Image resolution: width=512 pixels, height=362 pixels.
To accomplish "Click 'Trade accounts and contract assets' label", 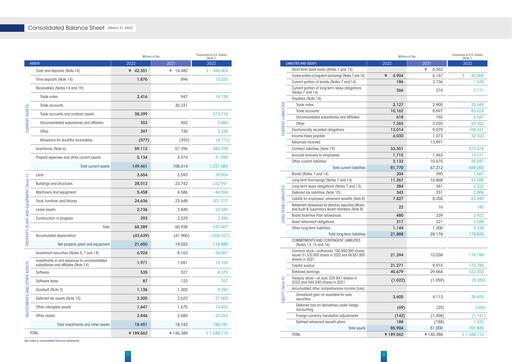I will [x=67, y=114].
